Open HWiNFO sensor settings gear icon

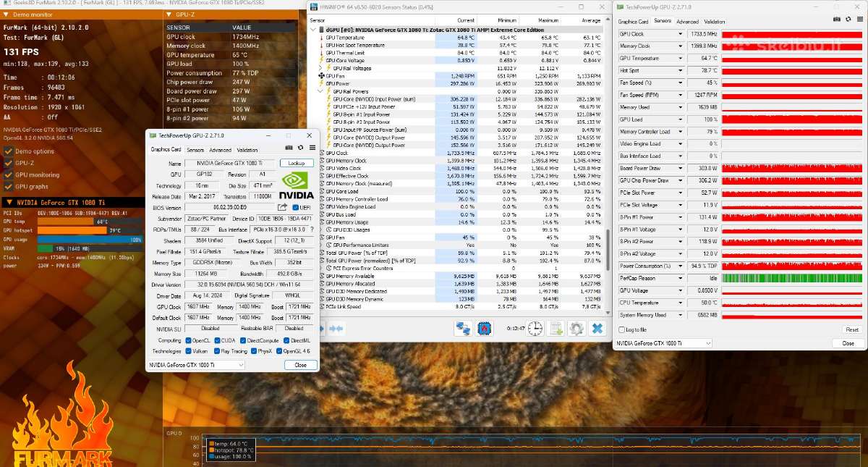(576, 329)
